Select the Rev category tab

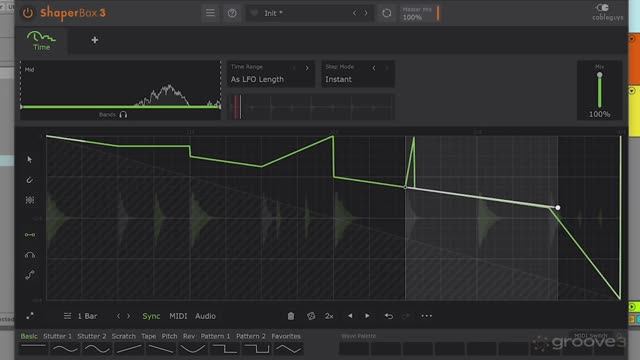click(x=189, y=336)
